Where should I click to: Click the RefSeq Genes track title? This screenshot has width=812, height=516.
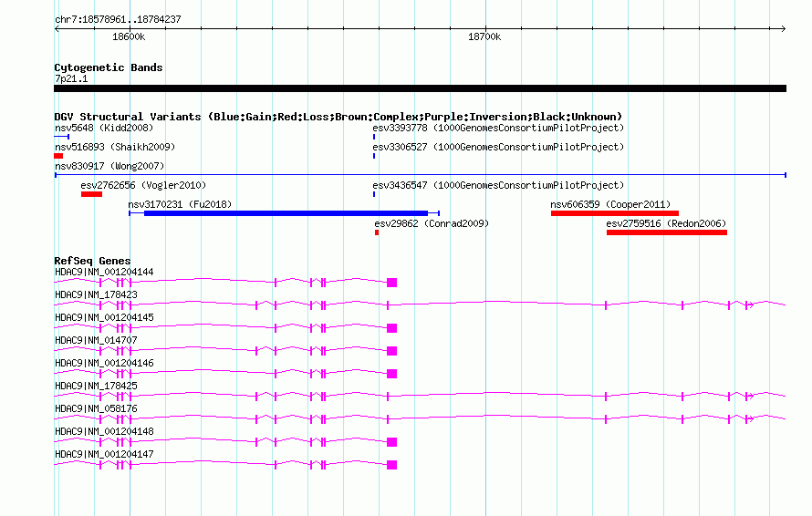(x=92, y=261)
